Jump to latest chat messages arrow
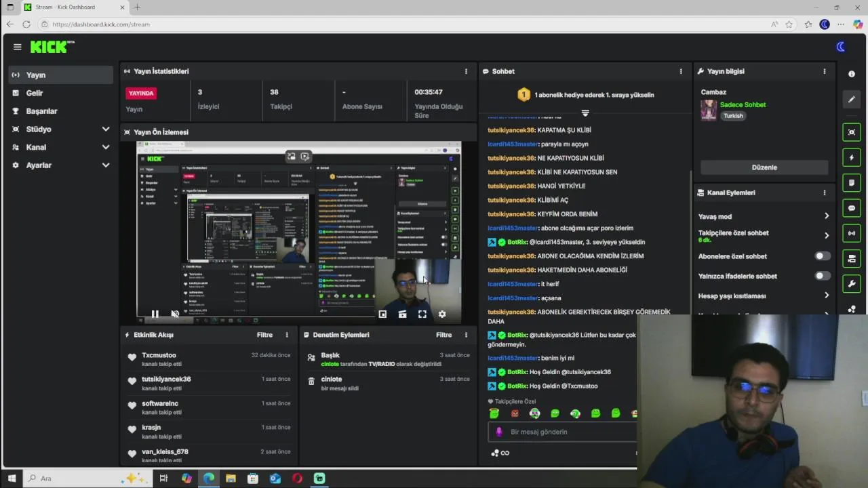This screenshot has height=488, width=868. [x=585, y=113]
